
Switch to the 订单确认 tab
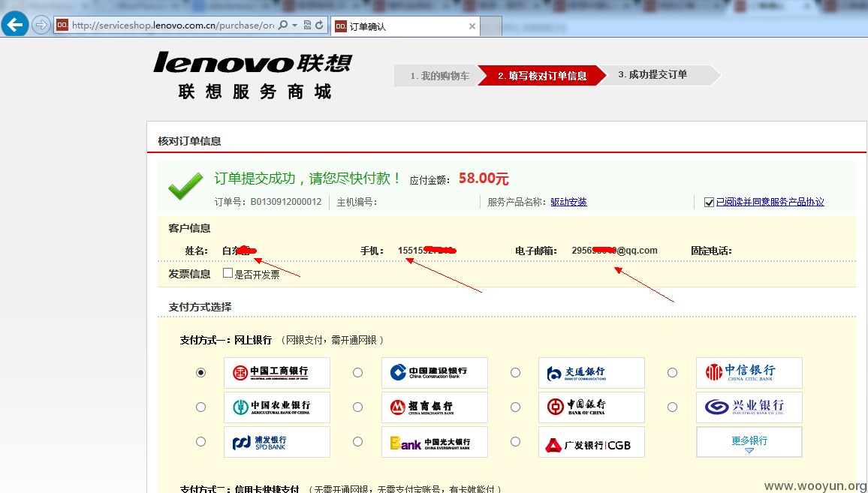coord(405,26)
